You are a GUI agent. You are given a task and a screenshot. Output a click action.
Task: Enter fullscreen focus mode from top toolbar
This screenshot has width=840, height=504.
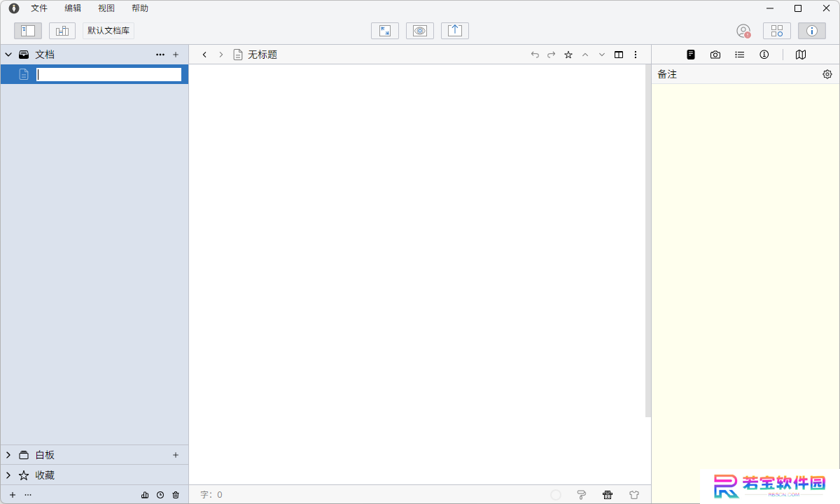point(385,31)
